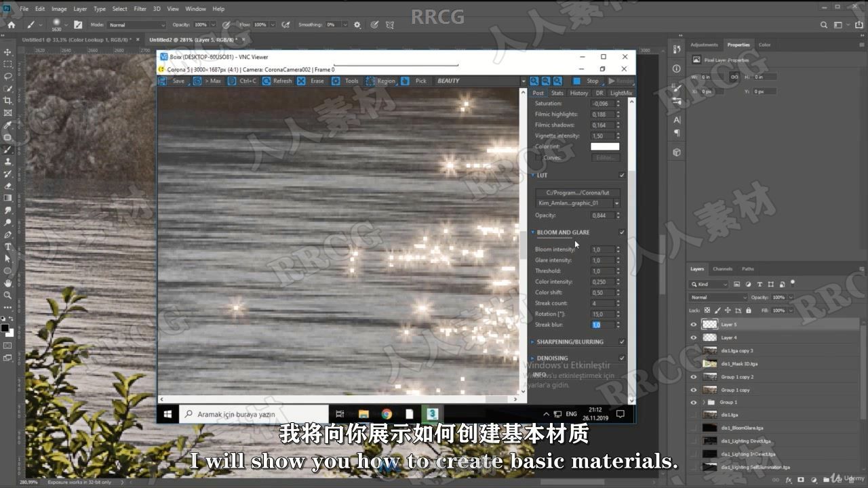Viewport: 868px width, 488px height.
Task: Click the Region icon in Corona toolbar
Action: 370,81
